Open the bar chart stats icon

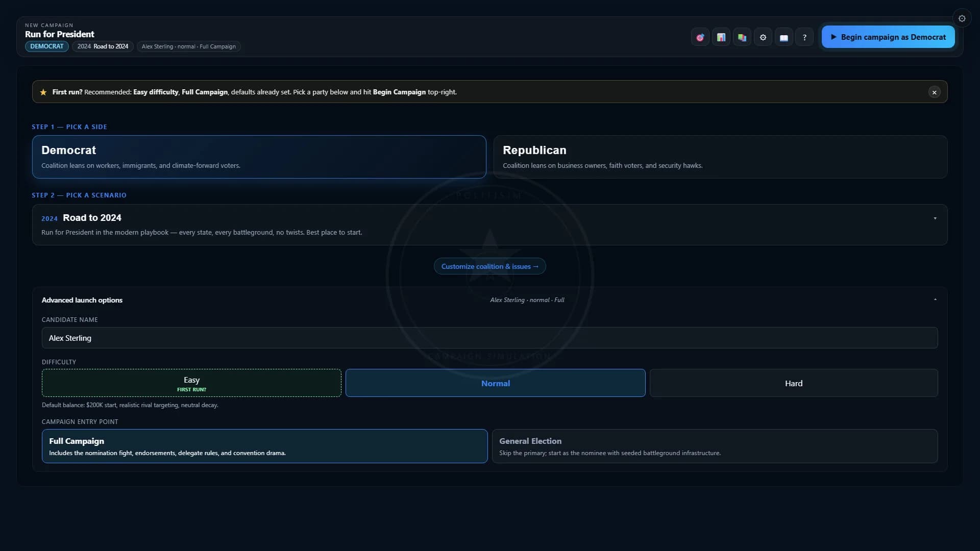tap(721, 37)
